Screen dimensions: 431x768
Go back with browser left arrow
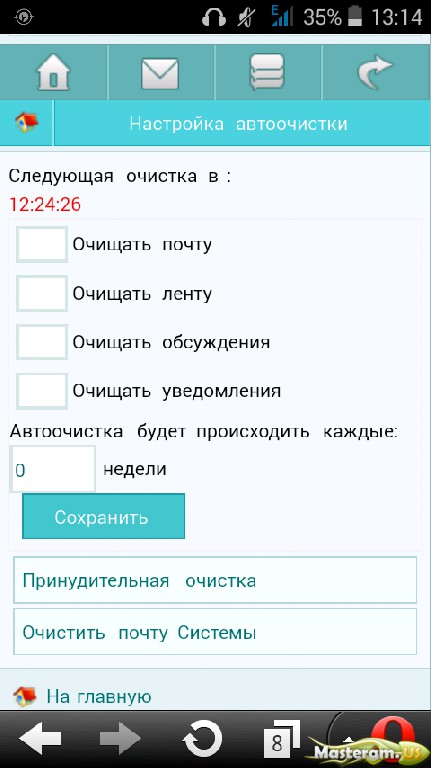[40, 738]
